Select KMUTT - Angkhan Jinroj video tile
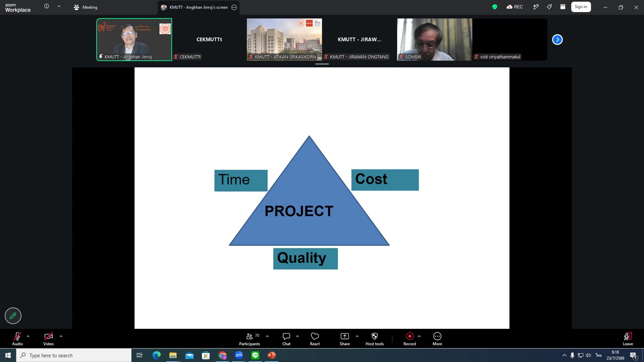Screen dimensions: 644x362 pos(134,39)
